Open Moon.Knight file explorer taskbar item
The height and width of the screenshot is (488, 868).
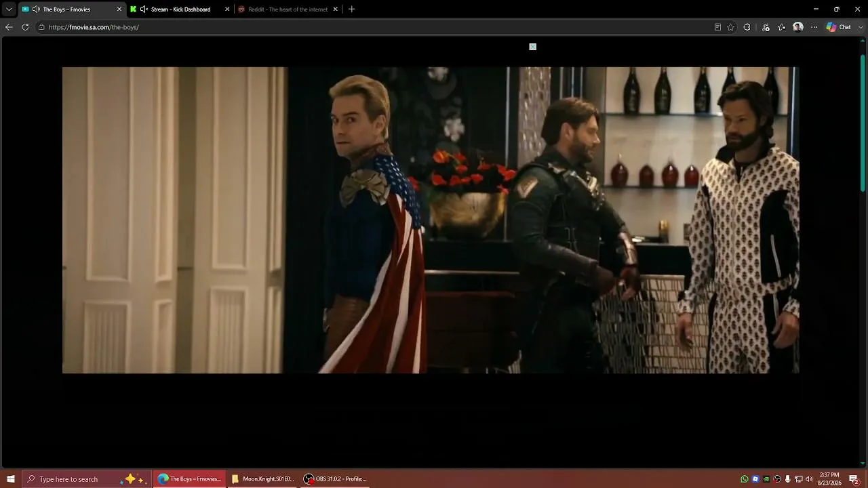pyautogui.click(x=262, y=479)
